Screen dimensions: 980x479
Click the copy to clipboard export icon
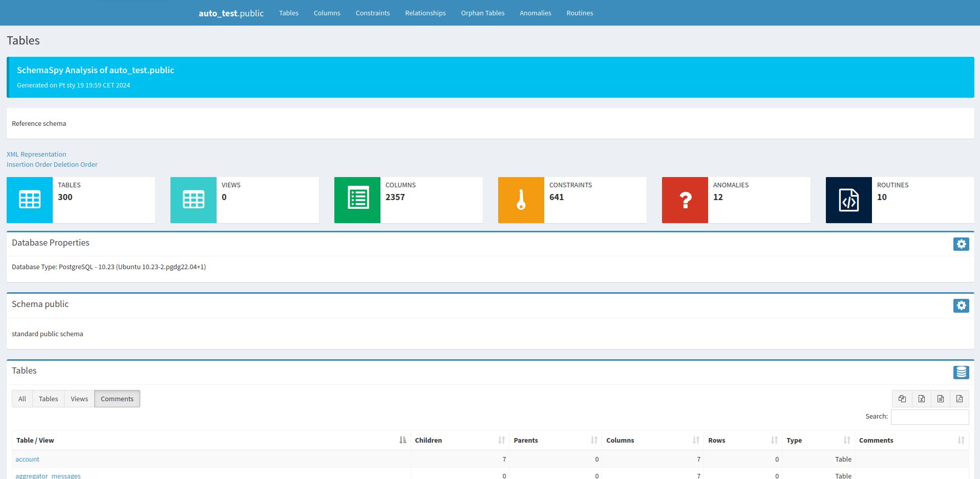click(902, 399)
